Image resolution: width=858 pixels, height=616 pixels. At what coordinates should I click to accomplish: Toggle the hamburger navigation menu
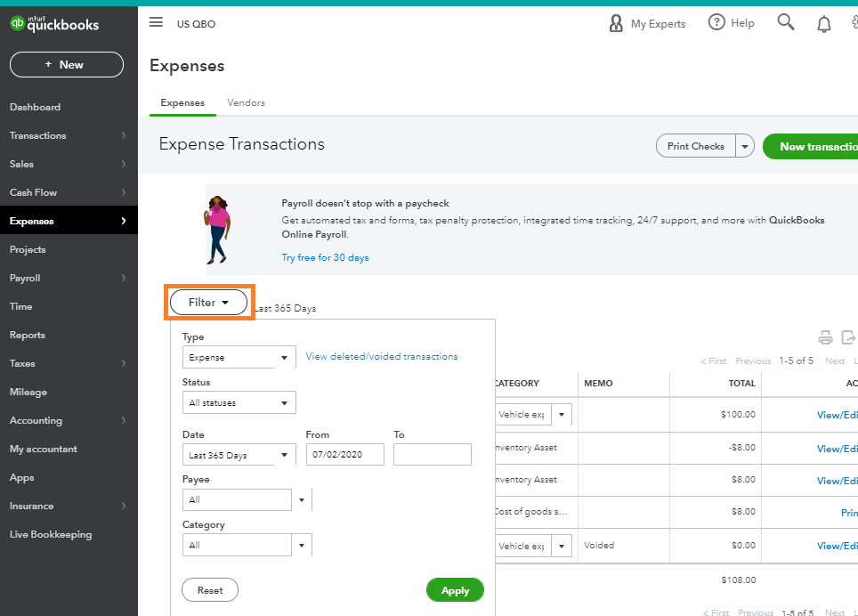tap(156, 22)
